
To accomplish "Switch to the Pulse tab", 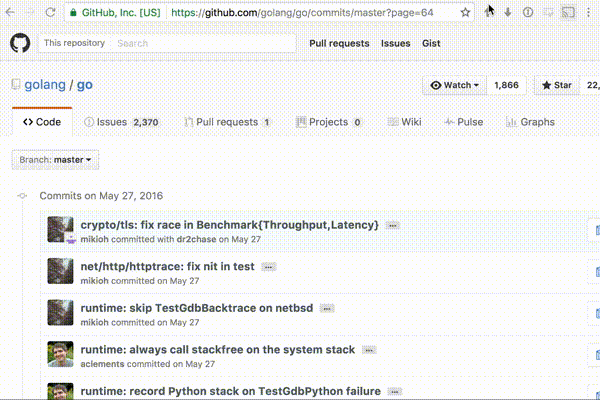I will click(x=464, y=122).
